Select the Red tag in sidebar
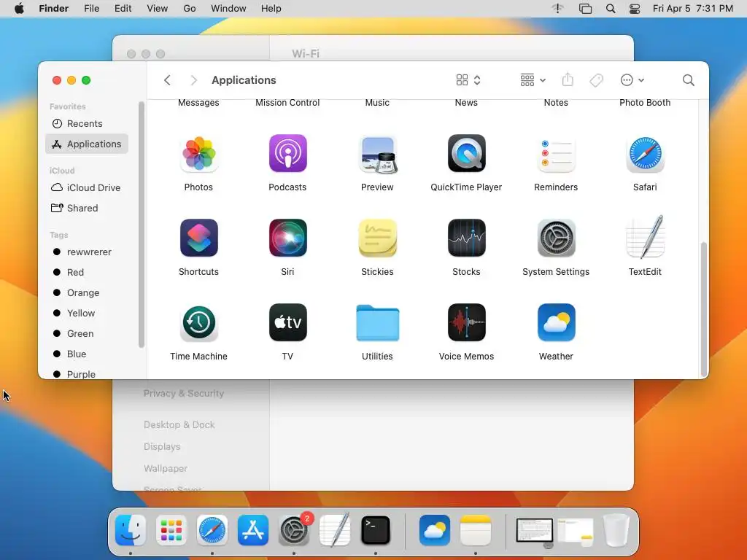 tap(87, 273)
